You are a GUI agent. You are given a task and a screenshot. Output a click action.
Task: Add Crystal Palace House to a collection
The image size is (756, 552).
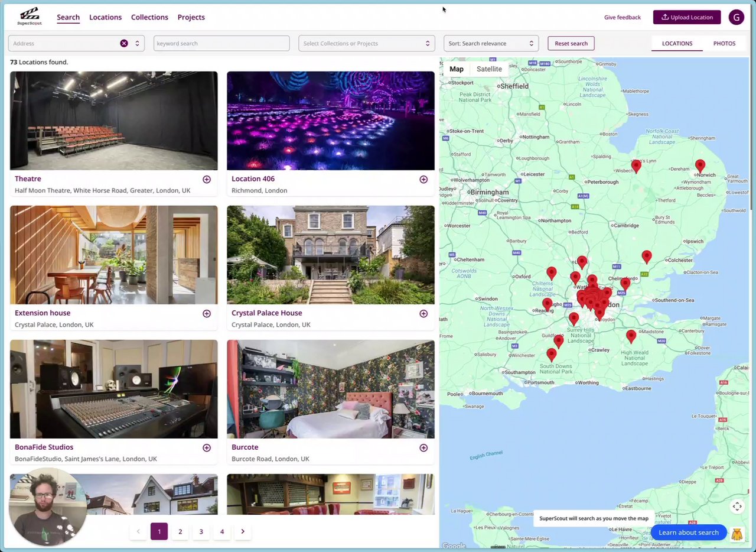pyautogui.click(x=423, y=313)
